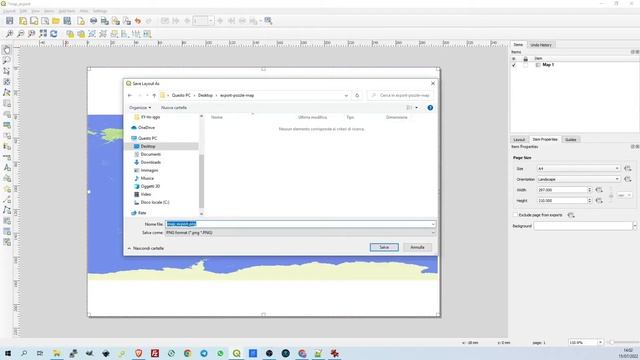Toggle visibility checkbox for Map 1
640x360 pixels.
click(514, 65)
